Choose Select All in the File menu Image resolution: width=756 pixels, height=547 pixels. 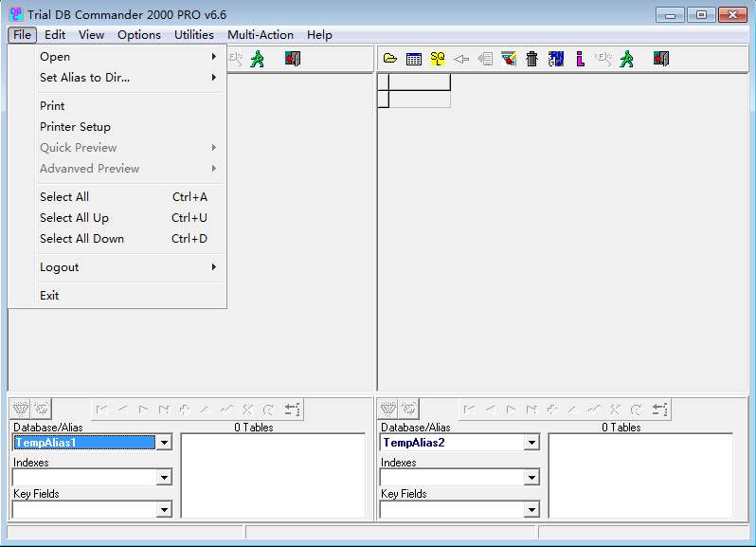[x=128, y=197]
